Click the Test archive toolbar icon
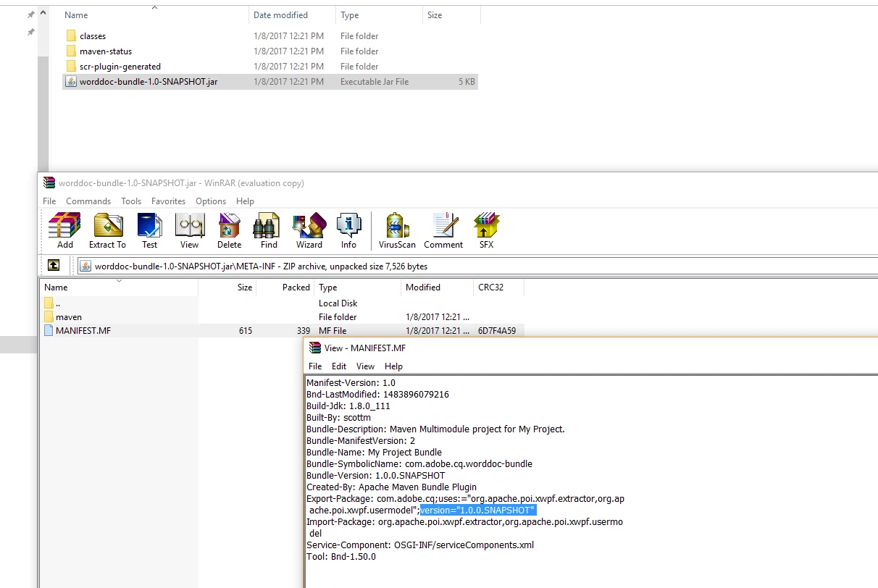This screenshot has width=878, height=588. [149, 226]
